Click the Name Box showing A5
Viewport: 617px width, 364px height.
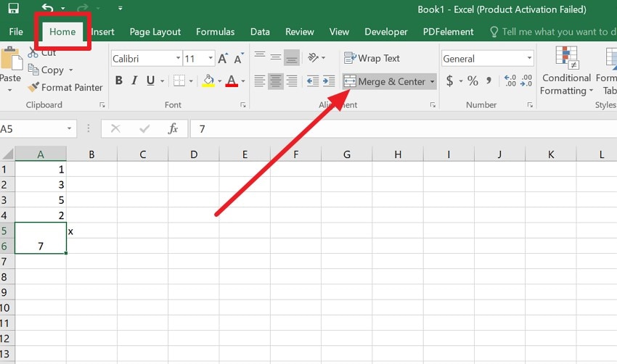(x=38, y=129)
